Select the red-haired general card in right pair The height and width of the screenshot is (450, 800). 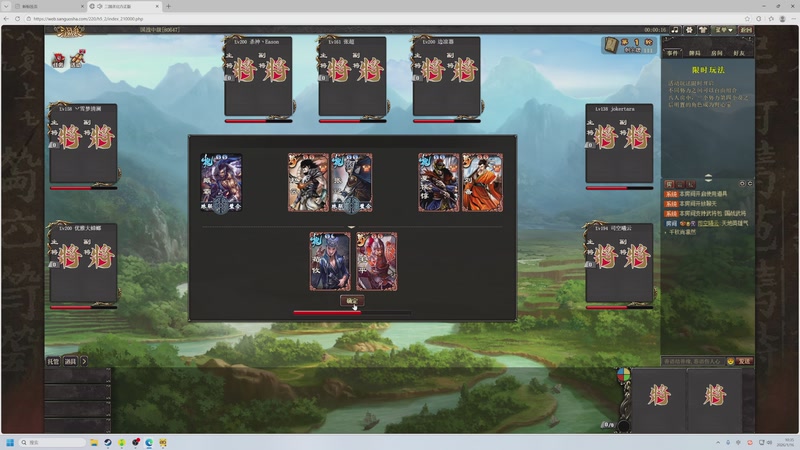point(439,183)
